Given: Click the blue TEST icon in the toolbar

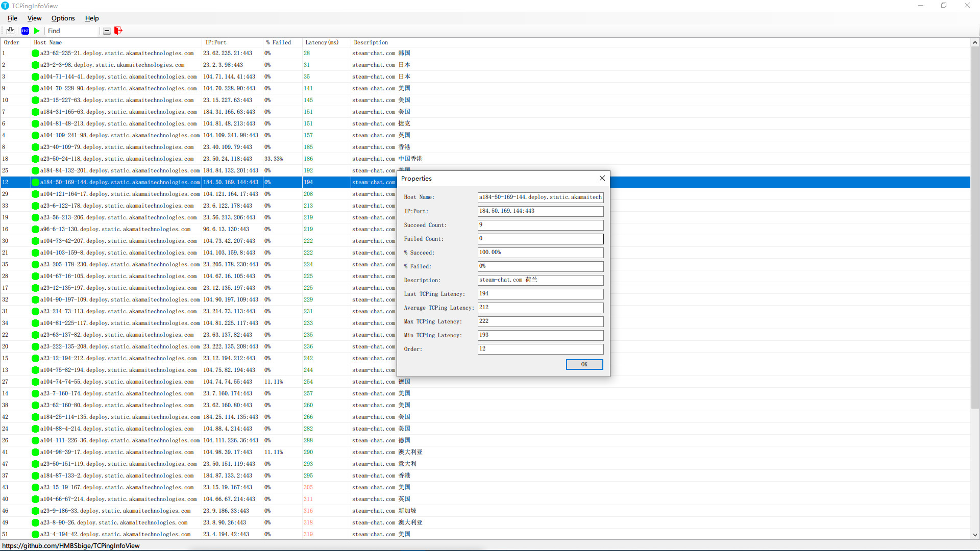Looking at the screenshot, I should point(25,31).
